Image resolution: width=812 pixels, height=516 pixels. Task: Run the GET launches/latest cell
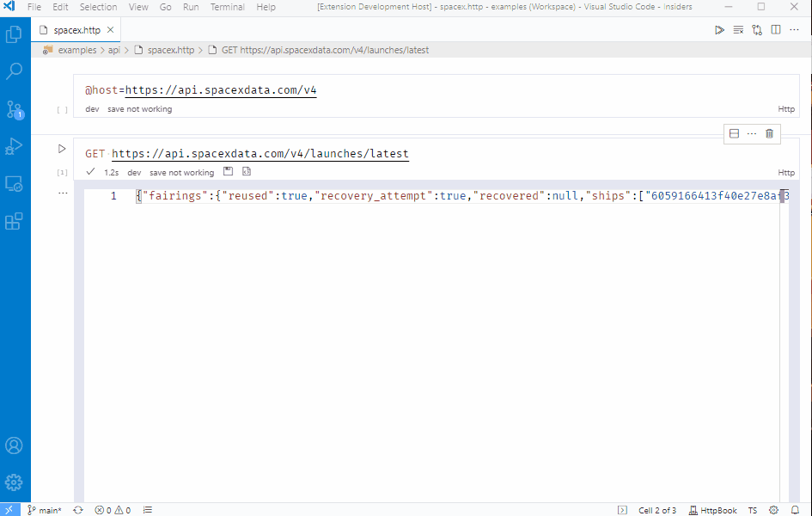(x=62, y=148)
